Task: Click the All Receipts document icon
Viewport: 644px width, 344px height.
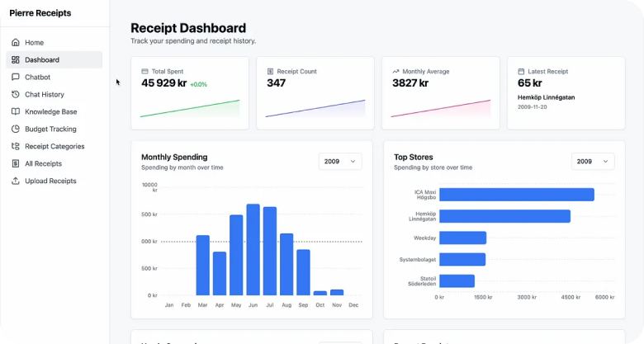Action: point(16,163)
